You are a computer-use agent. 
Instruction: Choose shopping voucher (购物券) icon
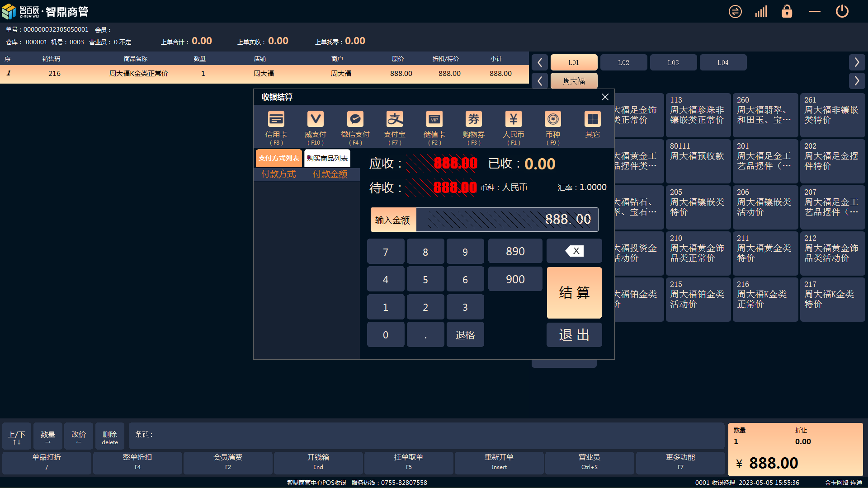coord(473,120)
